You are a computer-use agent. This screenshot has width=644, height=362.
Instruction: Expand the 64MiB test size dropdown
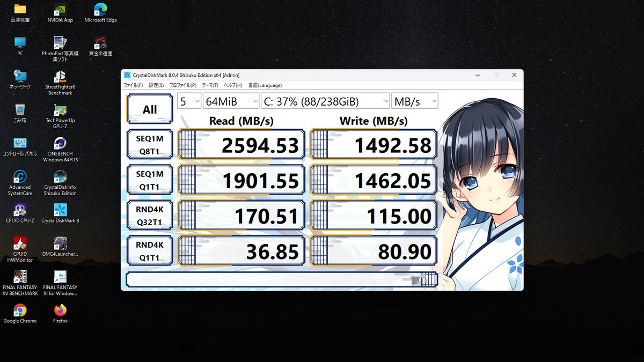pos(231,101)
